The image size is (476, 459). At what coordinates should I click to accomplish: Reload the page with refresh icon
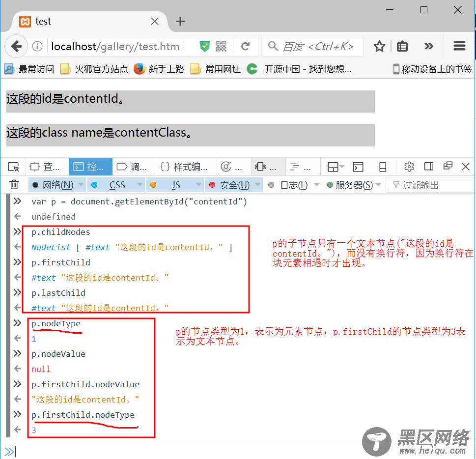[x=245, y=46]
